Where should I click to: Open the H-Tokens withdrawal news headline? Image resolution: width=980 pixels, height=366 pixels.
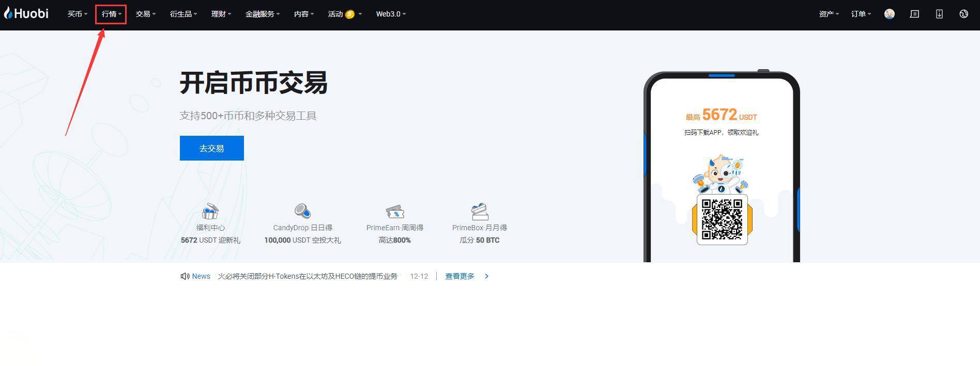pos(308,276)
